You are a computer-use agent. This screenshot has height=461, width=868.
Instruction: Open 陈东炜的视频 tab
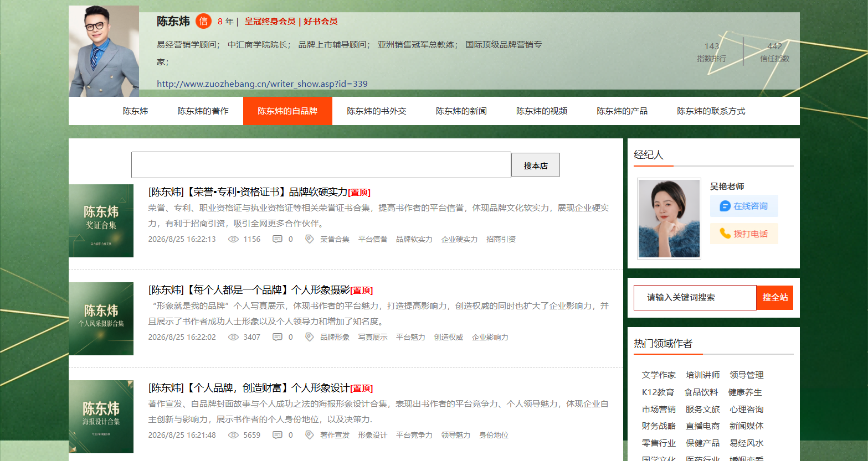tap(542, 111)
